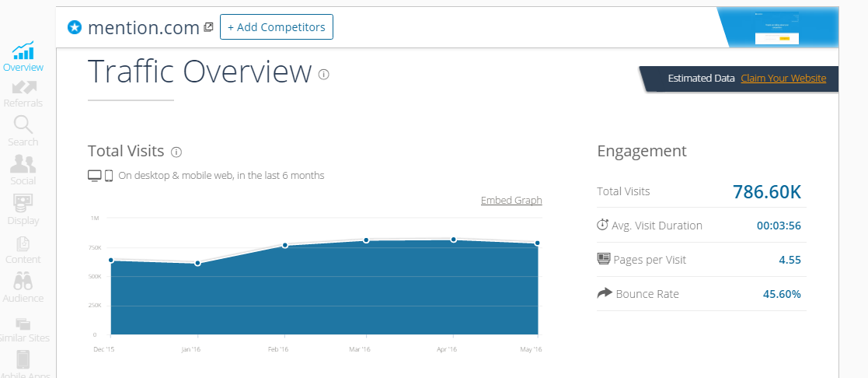Go to Referrals in sidebar

pos(23,94)
